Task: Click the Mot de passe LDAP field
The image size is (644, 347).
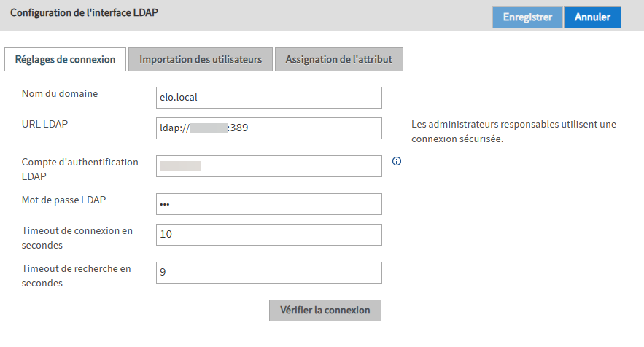Action: (269, 204)
